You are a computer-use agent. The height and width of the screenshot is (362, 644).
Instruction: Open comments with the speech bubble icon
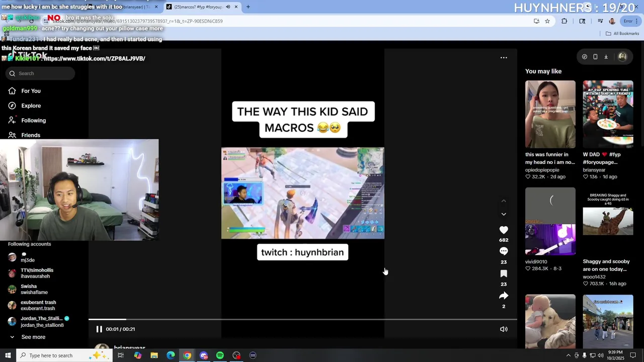pos(504,251)
